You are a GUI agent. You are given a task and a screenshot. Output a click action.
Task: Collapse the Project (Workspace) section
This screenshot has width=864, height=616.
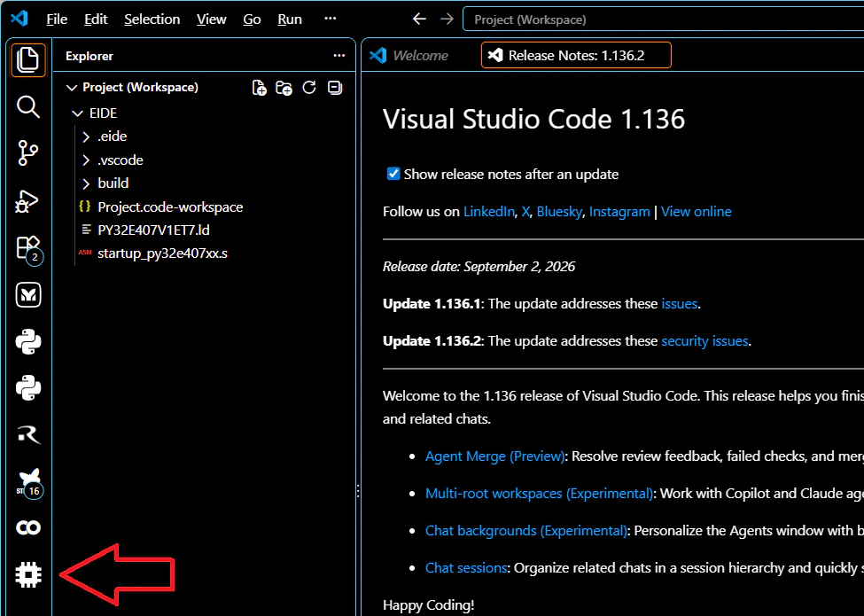[x=71, y=88]
